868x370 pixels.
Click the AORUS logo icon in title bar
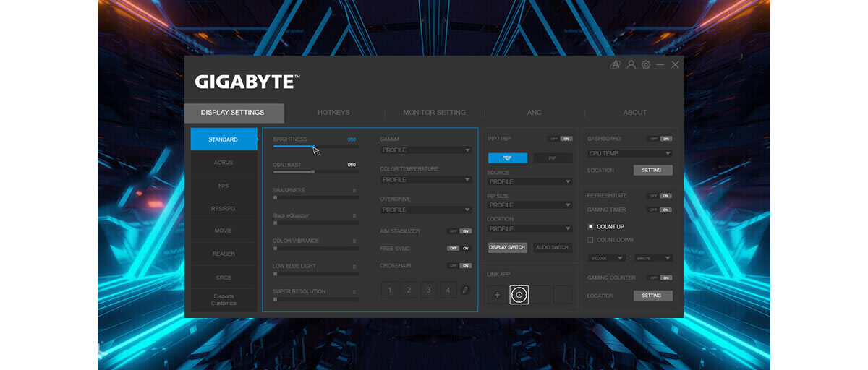click(616, 65)
